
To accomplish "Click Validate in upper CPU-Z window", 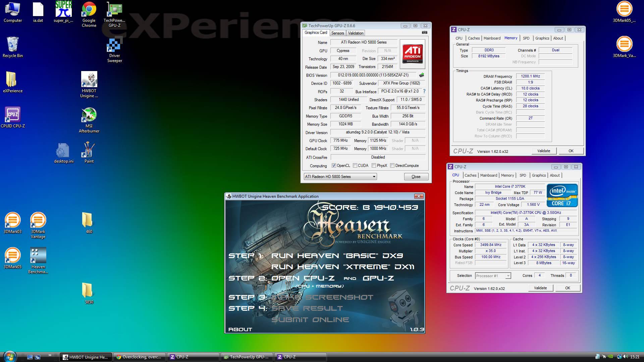I will (x=544, y=151).
